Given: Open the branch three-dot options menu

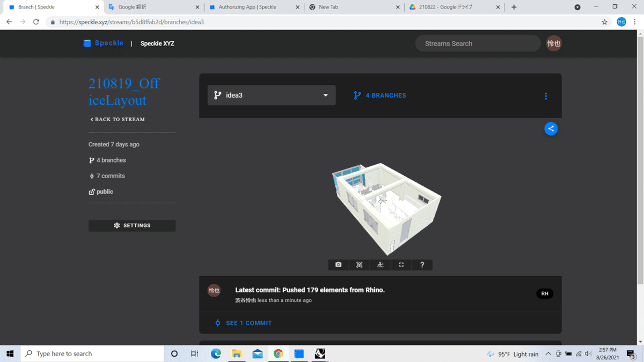Looking at the screenshot, I should [546, 96].
